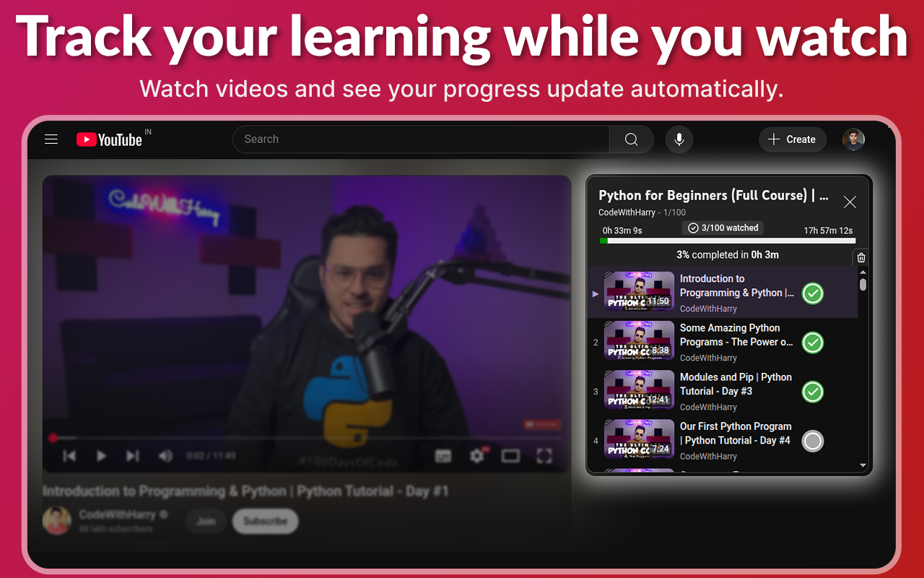Open the YouTube navigation menu
This screenshot has height=578, width=924.
coord(51,139)
